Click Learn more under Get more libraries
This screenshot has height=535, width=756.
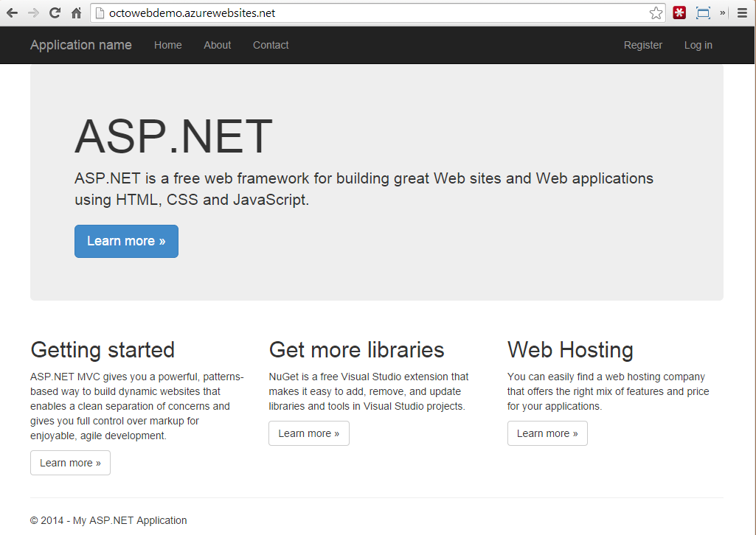308,433
